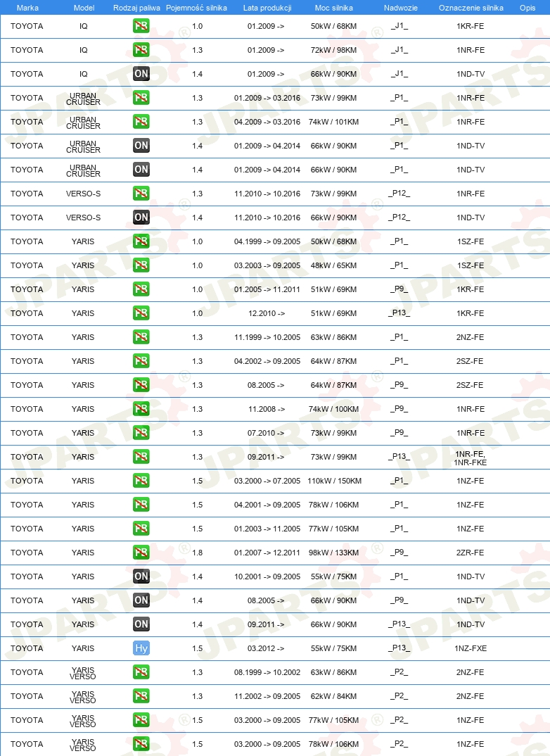Image resolution: width=550 pixels, height=756 pixels.
Task: Click petrol icon in Urban Cruiser 74kW / 101KM row
Action: (141, 122)
